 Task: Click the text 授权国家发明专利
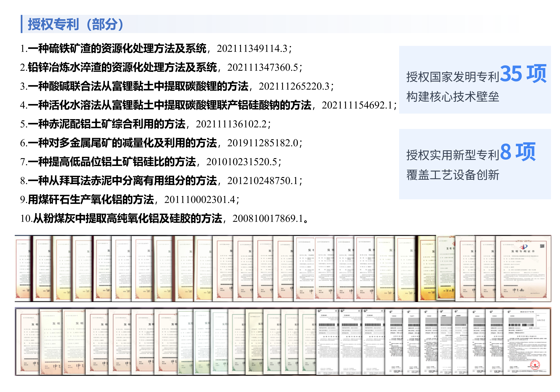[x=453, y=77]
